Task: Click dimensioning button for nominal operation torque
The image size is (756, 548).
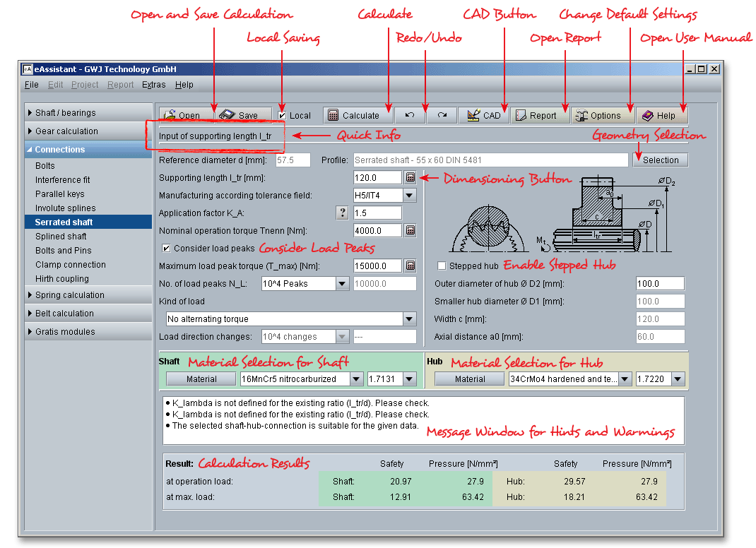Action: point(411,230)
